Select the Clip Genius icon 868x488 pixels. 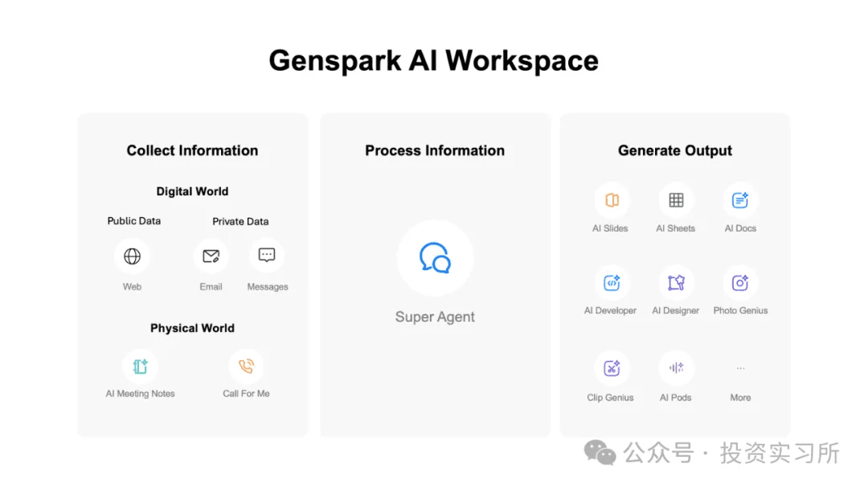pos(612,368)
